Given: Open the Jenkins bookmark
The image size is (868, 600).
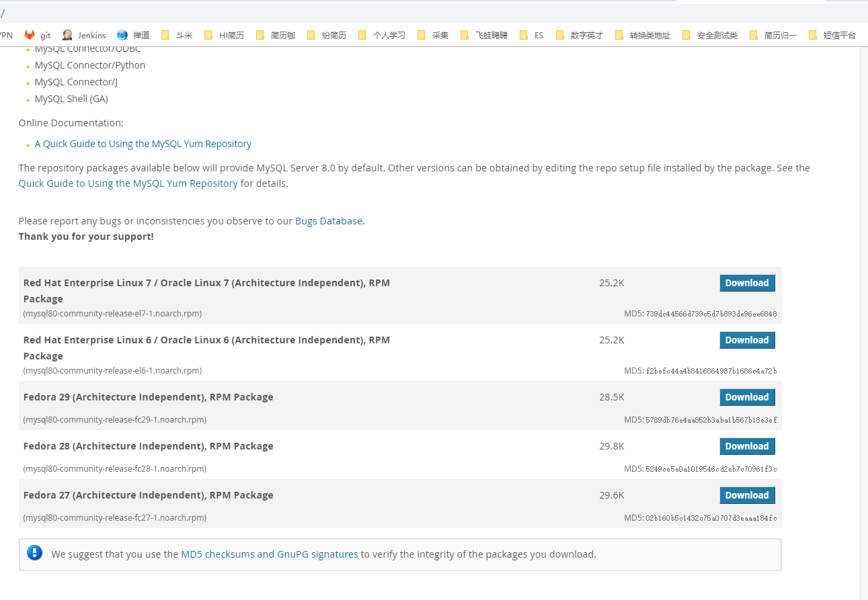Looking at the screenshot, I should click(x=84, y=36).
